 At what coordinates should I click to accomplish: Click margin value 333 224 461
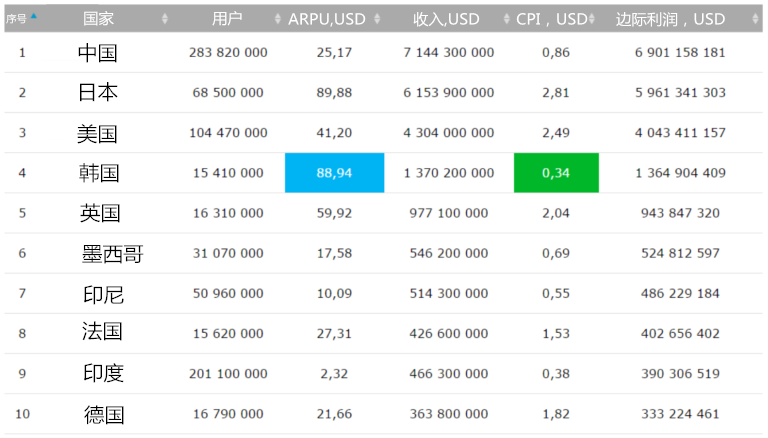click(x=680, y=414)
